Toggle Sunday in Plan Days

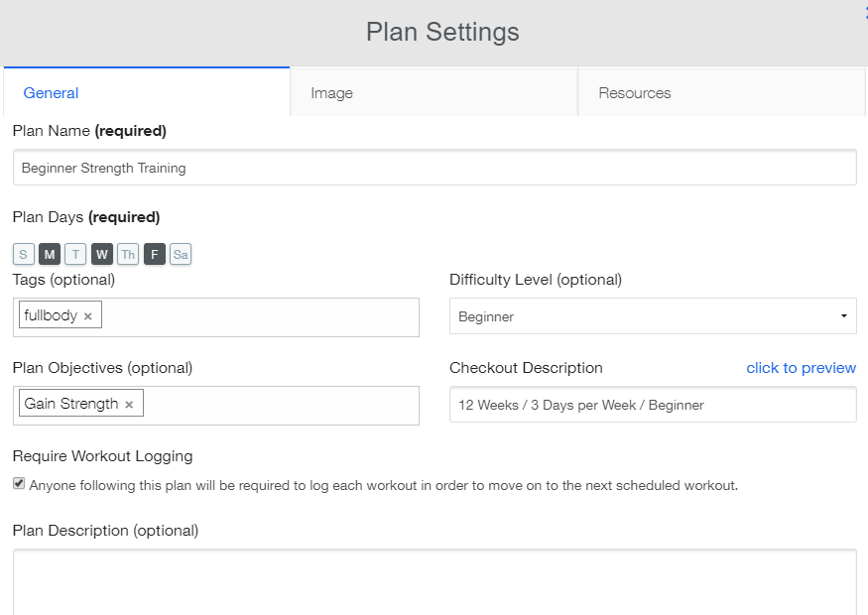[24, 255]
